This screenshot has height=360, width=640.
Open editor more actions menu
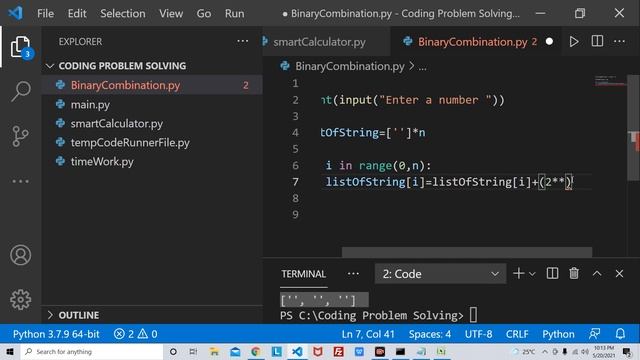pos(619,41)
